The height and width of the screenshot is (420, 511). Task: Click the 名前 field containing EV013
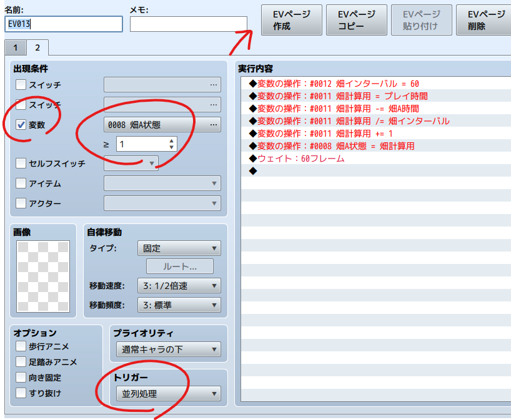(64, 24)
